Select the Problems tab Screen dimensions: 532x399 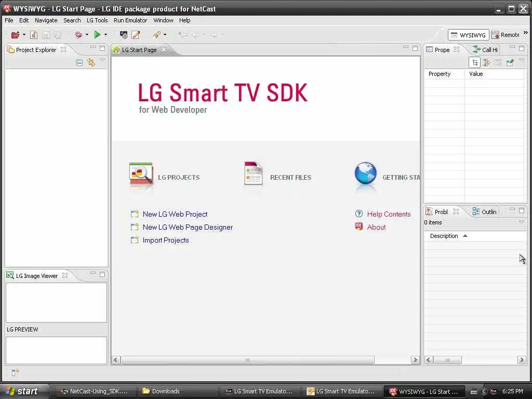point(437,212)
